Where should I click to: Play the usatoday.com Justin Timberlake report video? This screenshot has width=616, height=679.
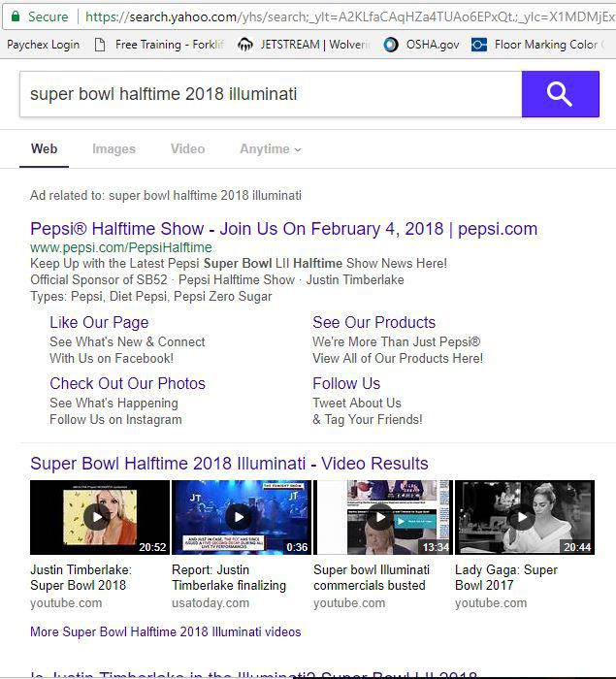(x=239, y=517)
